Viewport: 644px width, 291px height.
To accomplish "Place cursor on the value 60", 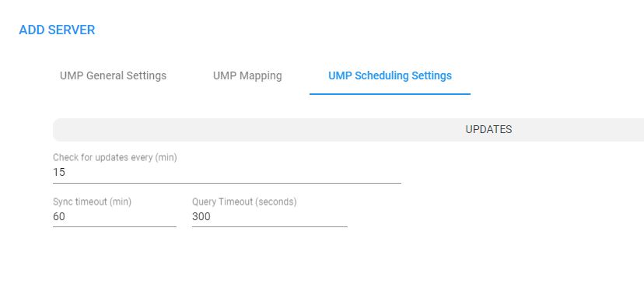I will (59, 216).
